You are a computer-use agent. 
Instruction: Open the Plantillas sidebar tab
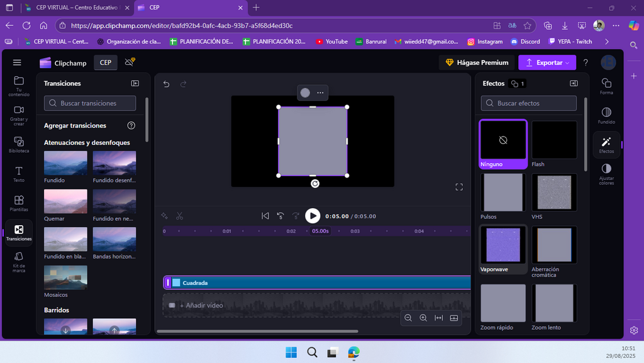(x=19, y=204)
